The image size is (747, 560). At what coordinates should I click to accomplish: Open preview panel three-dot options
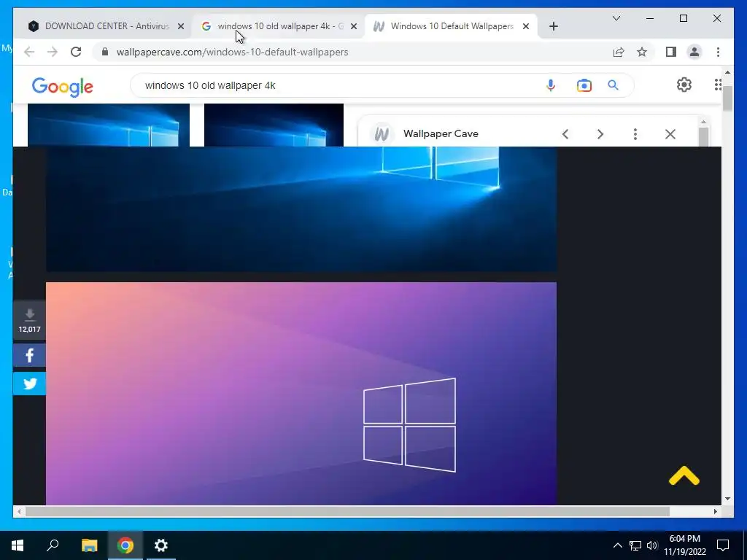(635, 134)
